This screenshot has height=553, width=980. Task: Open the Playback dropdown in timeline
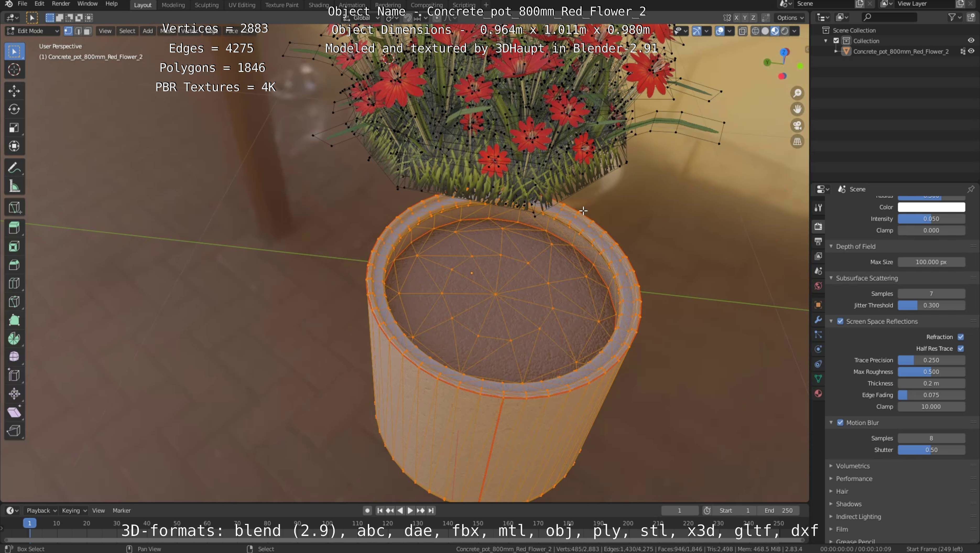pos(41,511)
